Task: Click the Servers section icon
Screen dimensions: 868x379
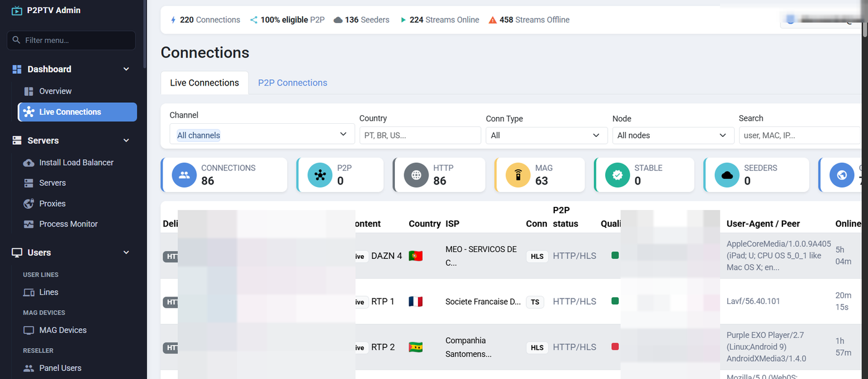Action: coord(17,141)
